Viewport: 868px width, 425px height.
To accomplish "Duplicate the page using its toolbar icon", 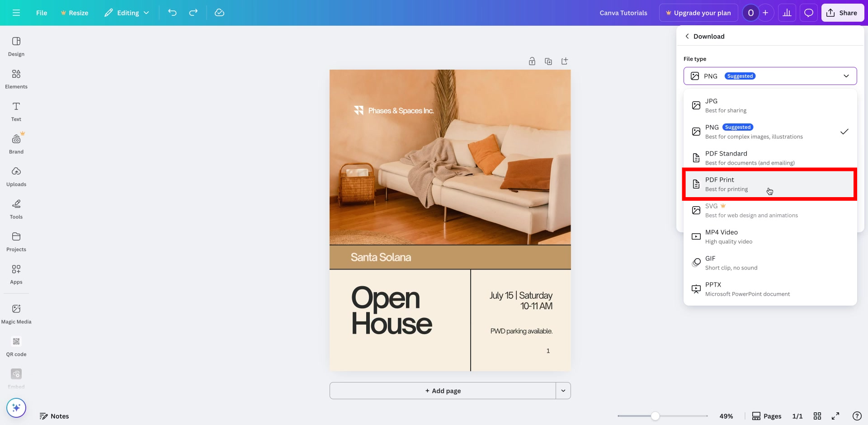I will [548, 61].
